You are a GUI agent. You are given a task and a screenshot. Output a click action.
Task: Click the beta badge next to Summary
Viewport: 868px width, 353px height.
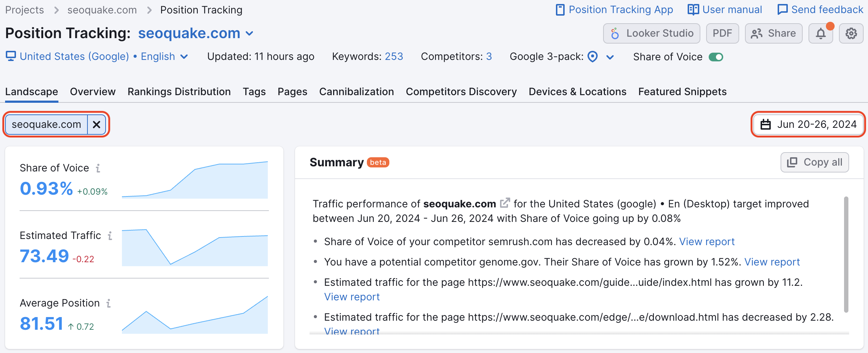click(378, 162)
